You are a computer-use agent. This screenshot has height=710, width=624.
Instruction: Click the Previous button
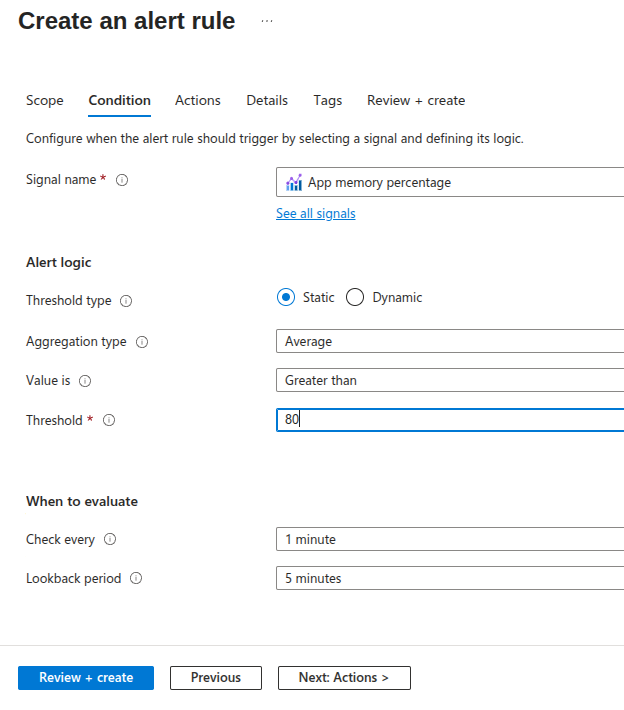pos(216,678)
